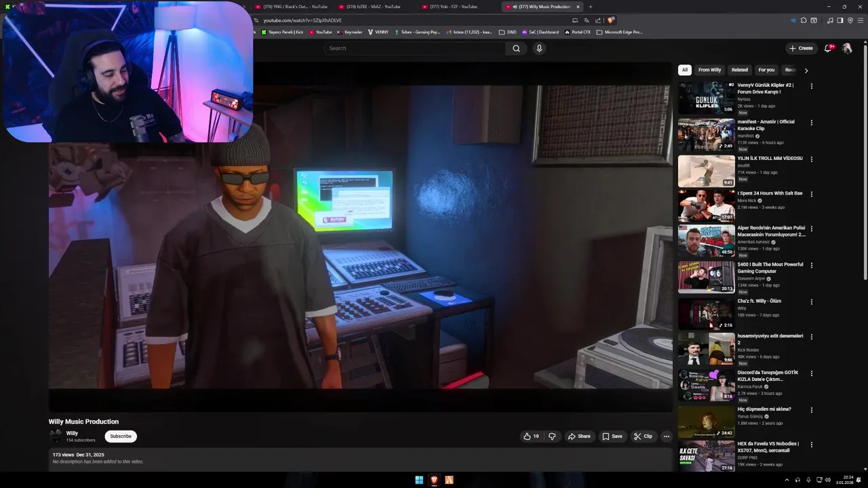Select the All filter chip
The image size is (868, 488).
click(x=685, y=70)
